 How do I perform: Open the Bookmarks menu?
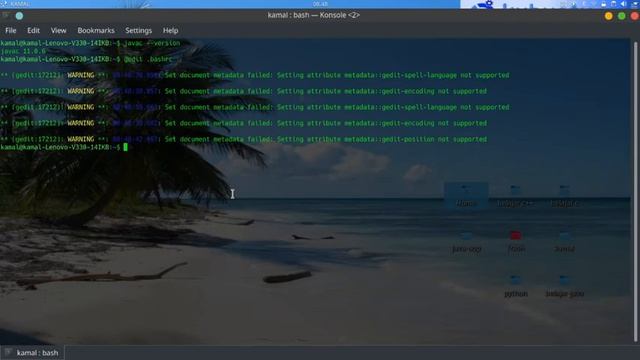click(96, 31)
